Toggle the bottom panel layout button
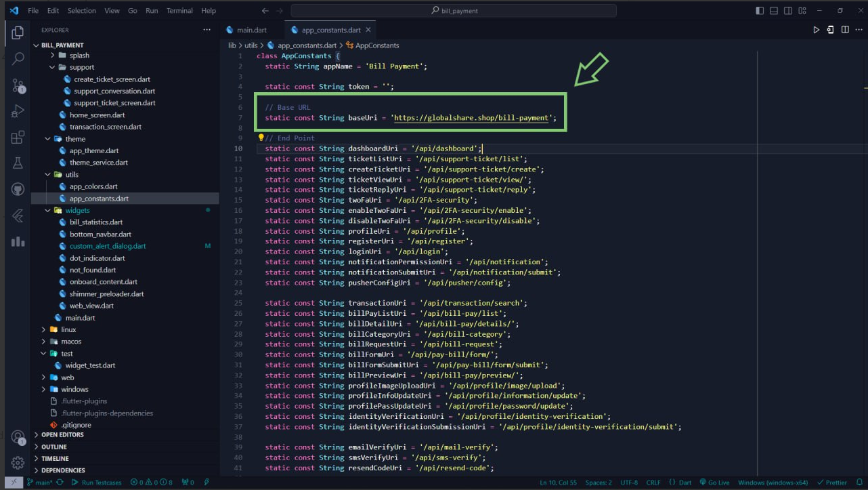Viewport: 868px width, 490px height. pyautogui.click(x=774, y=11)
